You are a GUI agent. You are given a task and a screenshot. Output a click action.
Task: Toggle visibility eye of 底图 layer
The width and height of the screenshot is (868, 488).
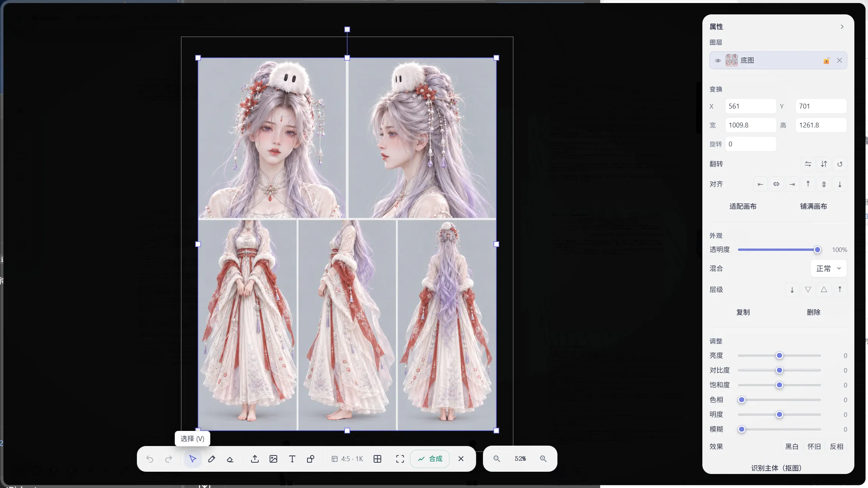tap(718, 61)
